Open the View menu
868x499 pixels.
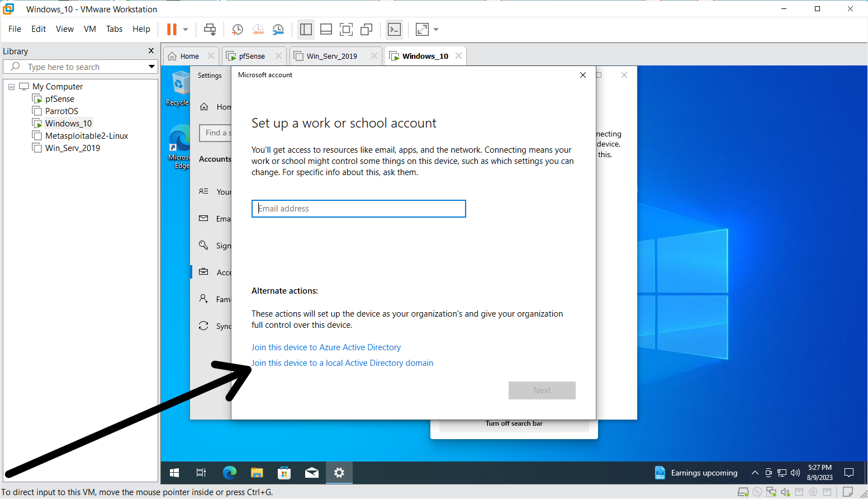coord(65,29)
